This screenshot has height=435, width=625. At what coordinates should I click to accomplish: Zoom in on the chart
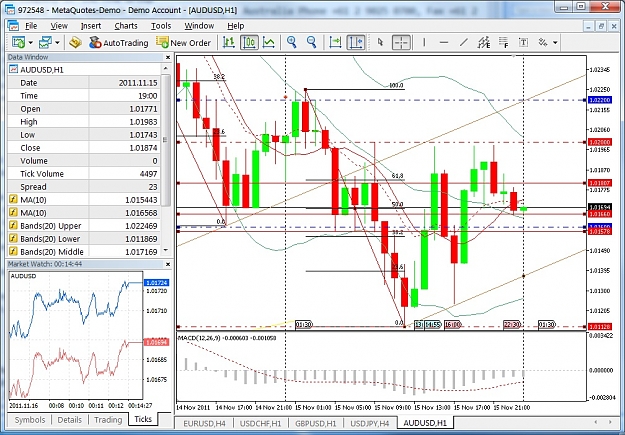[292, 42]
